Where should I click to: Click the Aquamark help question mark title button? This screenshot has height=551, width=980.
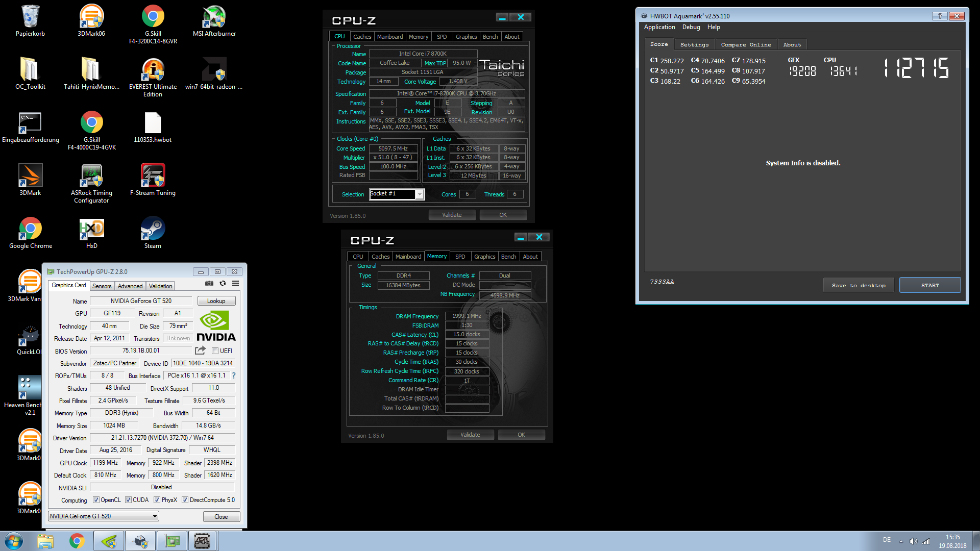940,16
